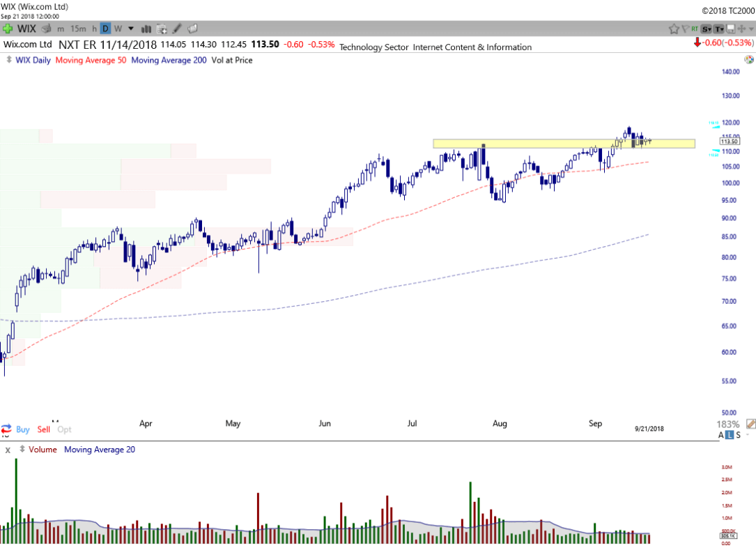Open the S dropdown in the top-right toolbar
This screenshot has height=550, width=756.
pyautogui.click(x=707, y=29)
